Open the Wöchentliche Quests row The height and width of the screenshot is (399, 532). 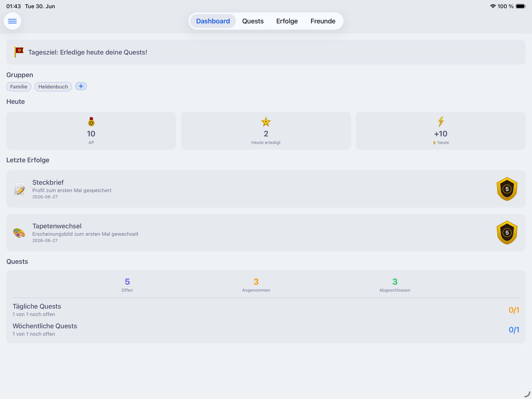(x=266, y=330)
